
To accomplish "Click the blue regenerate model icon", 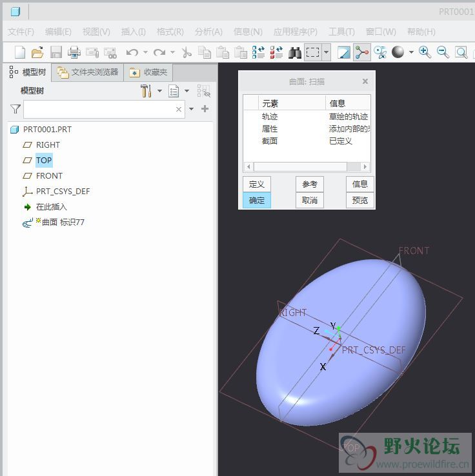I will tap(258, 52).
